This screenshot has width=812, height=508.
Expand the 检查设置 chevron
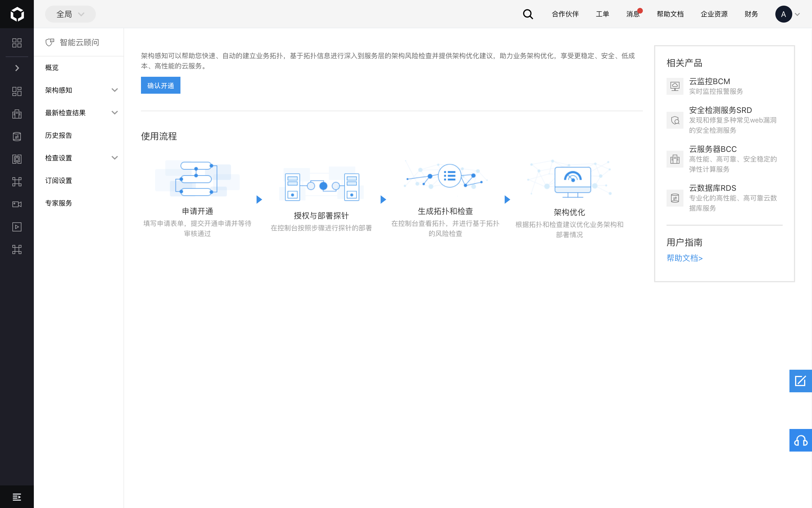click(114, 158)
